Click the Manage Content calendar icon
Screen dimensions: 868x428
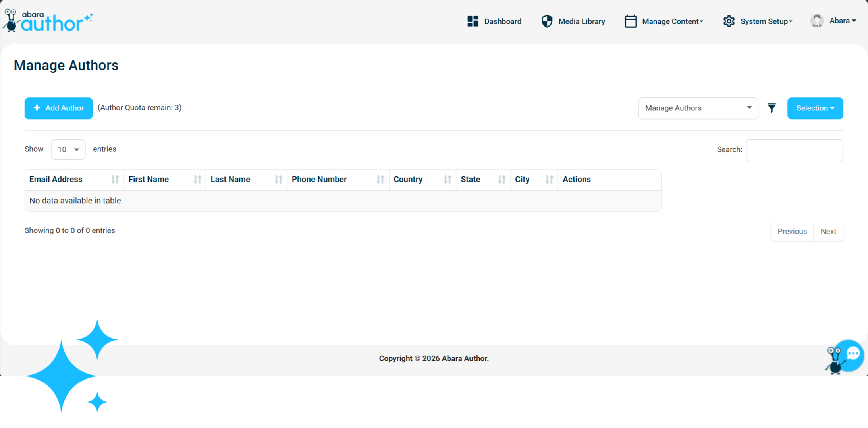coord(630,21)
